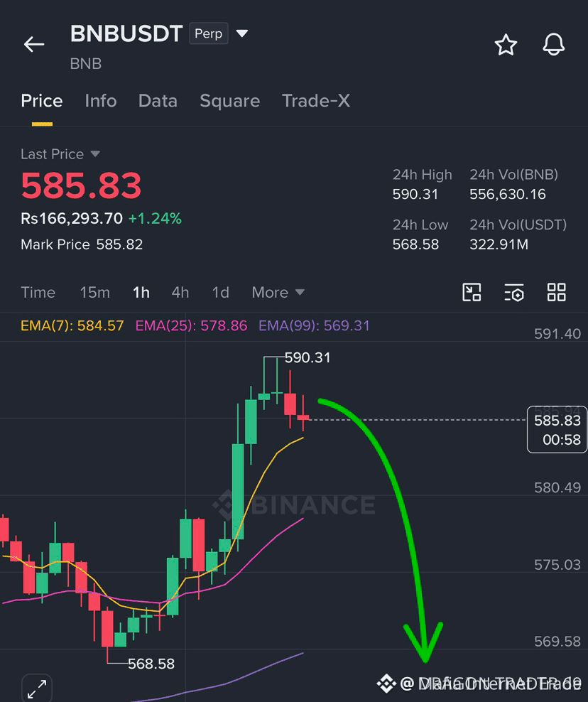Open chart indicator settings icon
Viewport: 588px width, 702px height.
click(x=514, y=292)
